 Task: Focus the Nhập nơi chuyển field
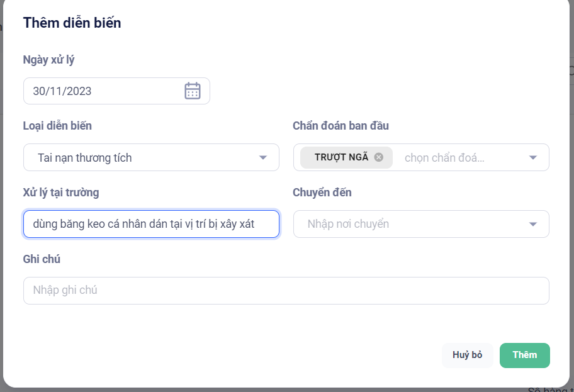pyautogui.click(x=409, y=224)
